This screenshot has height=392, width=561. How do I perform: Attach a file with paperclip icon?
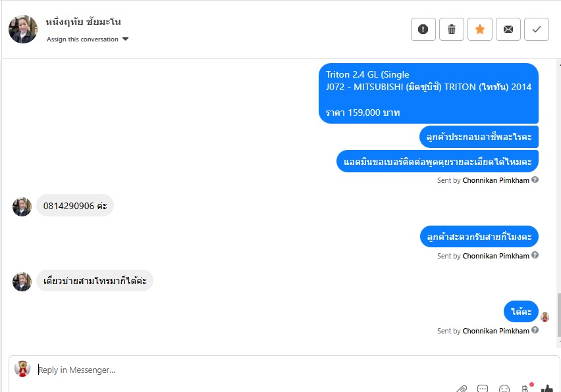click(462, 388)
